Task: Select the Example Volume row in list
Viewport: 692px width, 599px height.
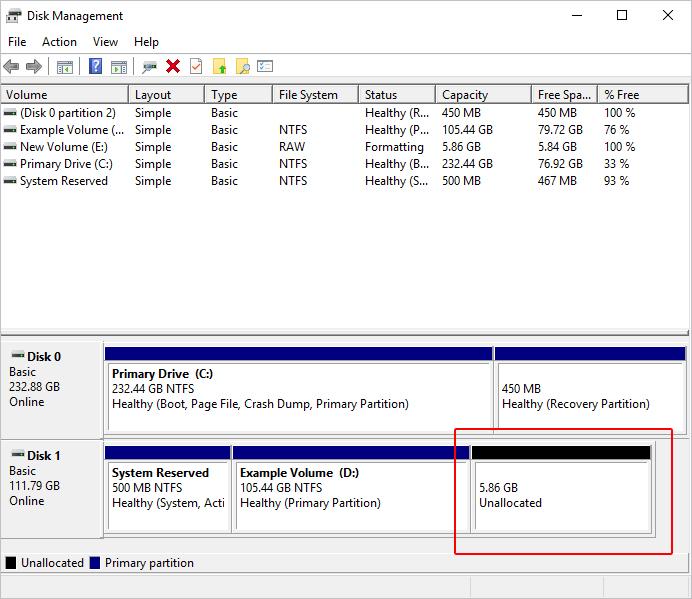Action: pos(344,130)
